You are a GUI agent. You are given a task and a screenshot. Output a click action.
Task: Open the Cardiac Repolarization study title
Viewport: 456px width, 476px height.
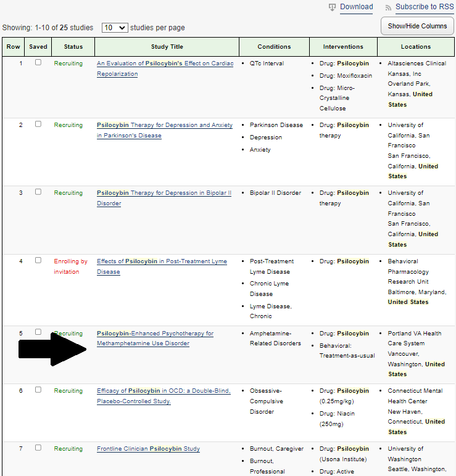[165, 68]
